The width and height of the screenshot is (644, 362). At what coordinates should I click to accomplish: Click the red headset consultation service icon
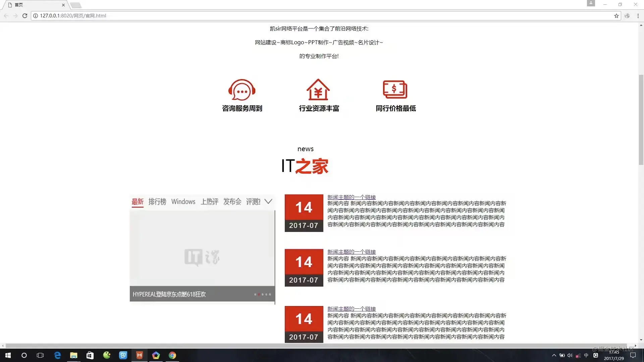(242, 90)
